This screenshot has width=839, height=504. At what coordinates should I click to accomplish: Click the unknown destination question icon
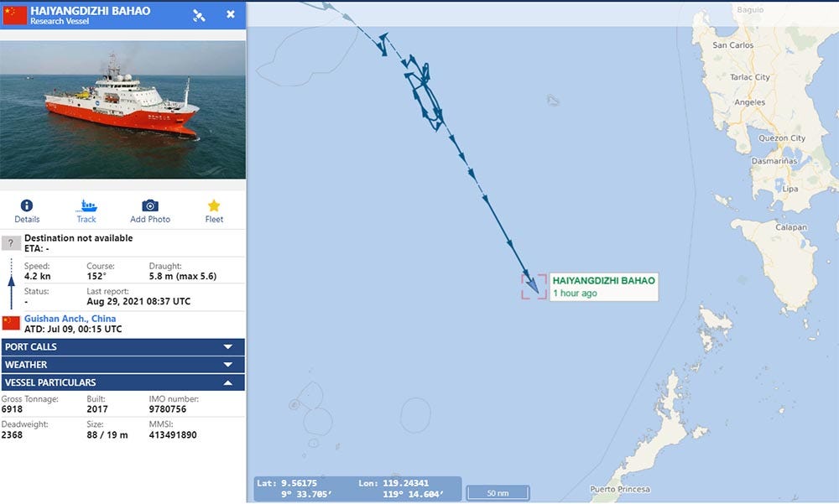[x=11, y=243]
